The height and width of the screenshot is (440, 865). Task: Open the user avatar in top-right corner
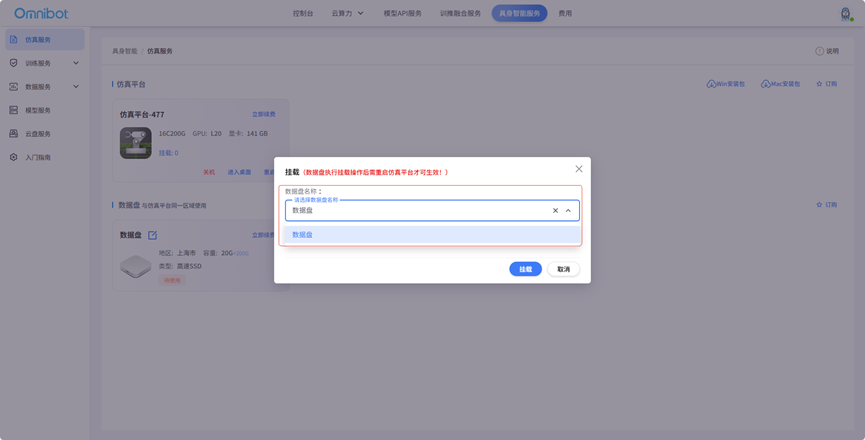[x=846, y=14]
